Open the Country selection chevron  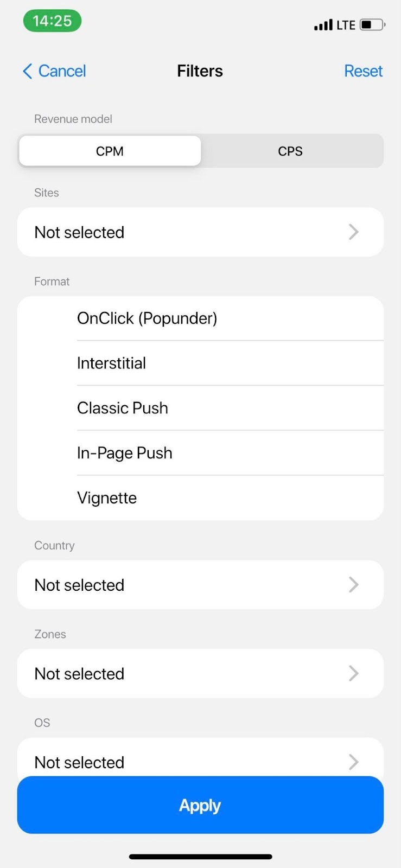pos(354,585)
